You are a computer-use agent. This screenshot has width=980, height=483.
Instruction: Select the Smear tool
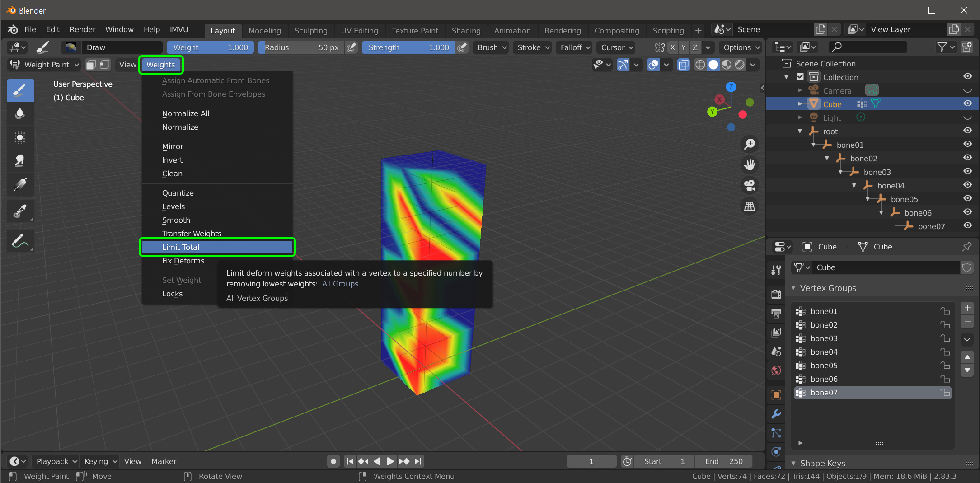click(20, 161)
